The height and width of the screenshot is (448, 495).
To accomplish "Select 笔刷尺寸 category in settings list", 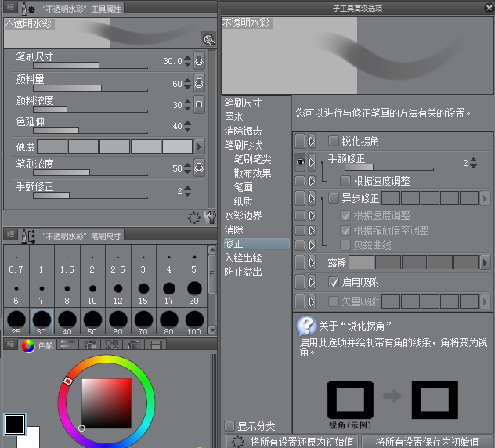I will 243,103.
